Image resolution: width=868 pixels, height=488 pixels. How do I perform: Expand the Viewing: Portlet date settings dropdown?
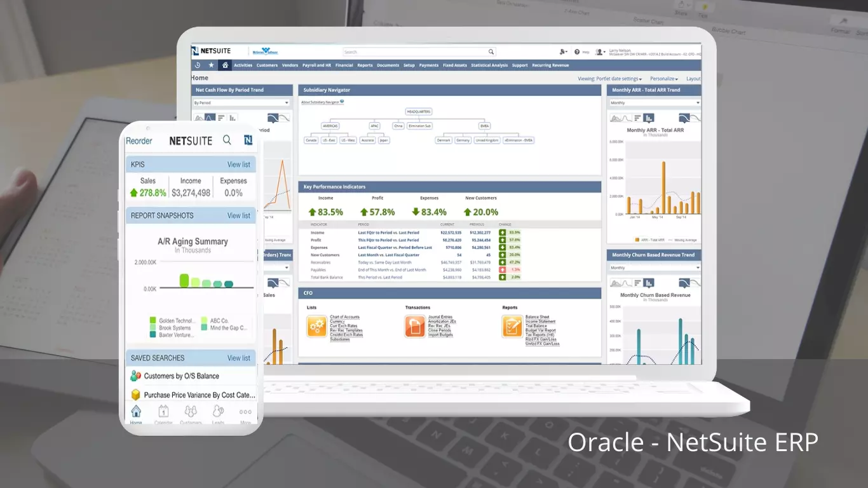click(609, 79)
